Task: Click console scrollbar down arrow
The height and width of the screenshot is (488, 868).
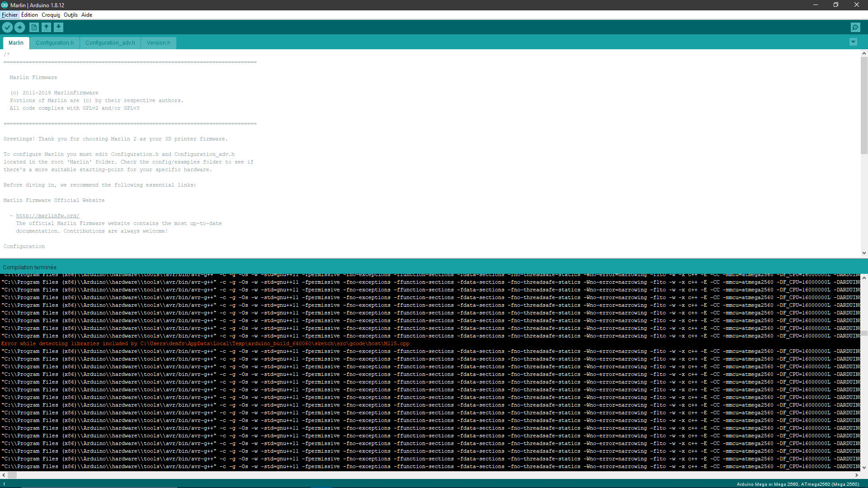Action: (x=864, y=468)
